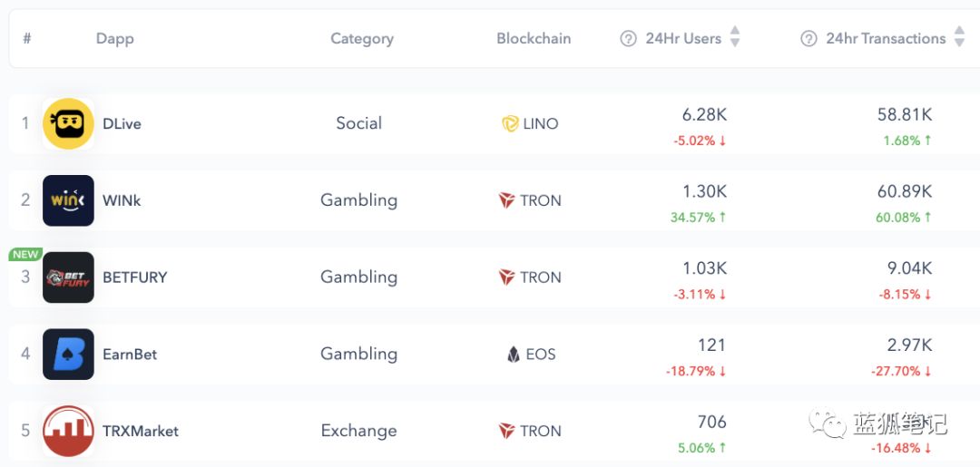
Task: Open the TRXMarket dapp name link
Action: pos(140,431)
